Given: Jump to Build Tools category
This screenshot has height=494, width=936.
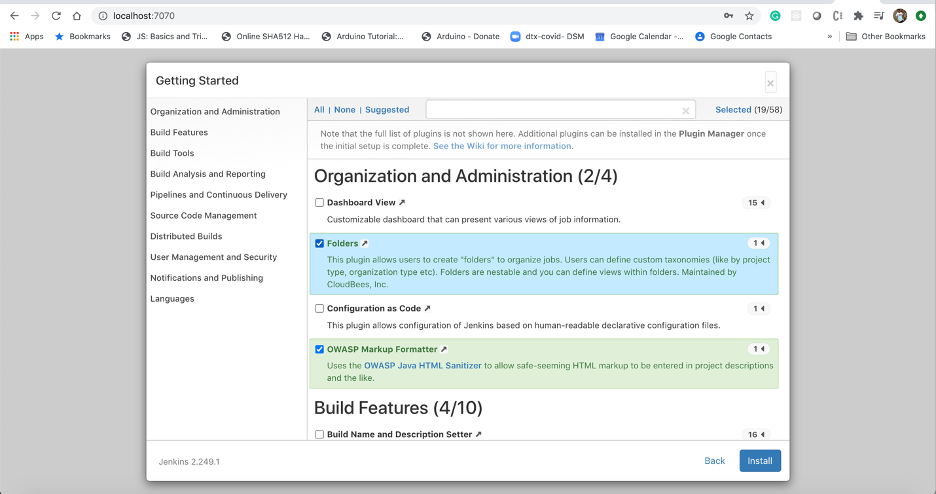Looking at the screenshot, I should [x=172, y=153].
